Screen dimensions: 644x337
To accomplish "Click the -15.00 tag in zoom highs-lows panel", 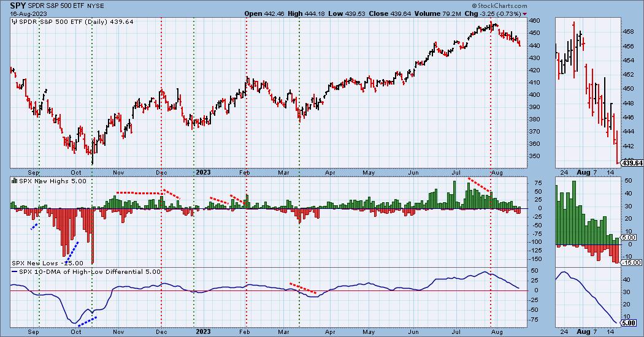I will (632, 263).
